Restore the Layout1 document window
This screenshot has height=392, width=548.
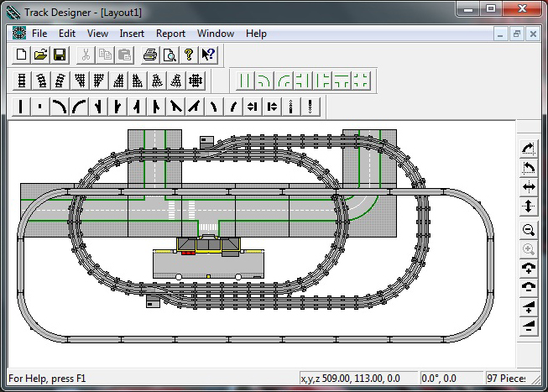pyautogui.click(x=517, y=34)
